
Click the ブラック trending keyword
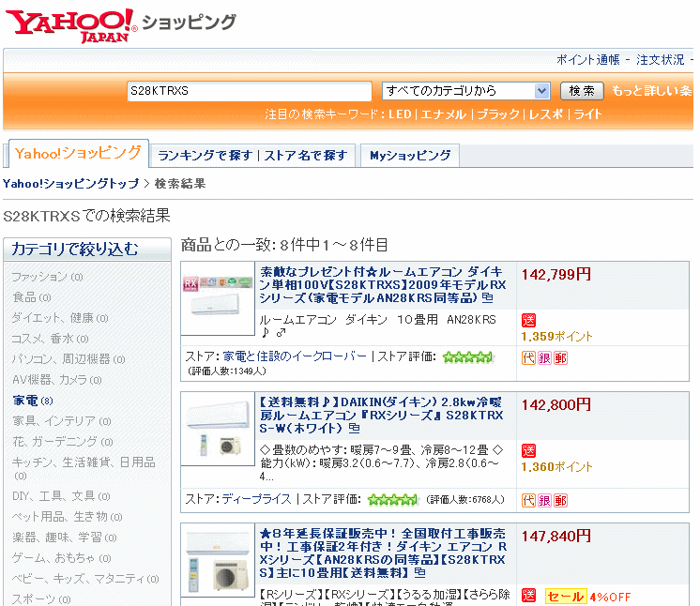[498, 114]
